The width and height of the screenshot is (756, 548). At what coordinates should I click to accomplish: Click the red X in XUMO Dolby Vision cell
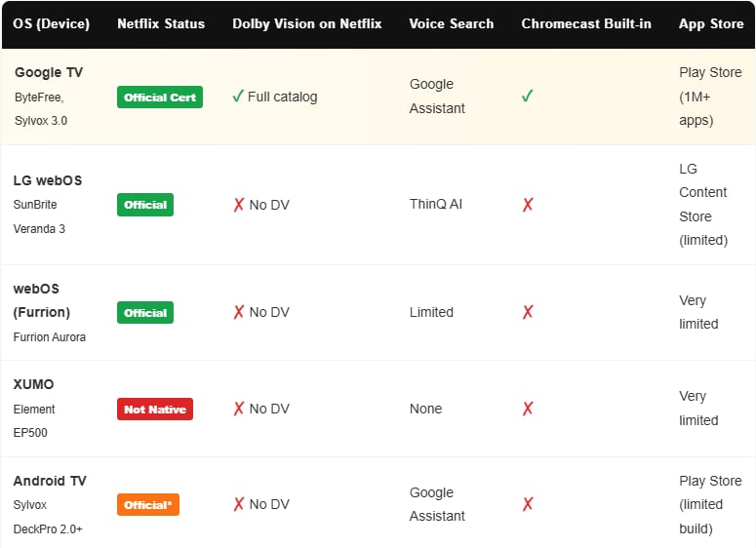[x=238, y=409]
